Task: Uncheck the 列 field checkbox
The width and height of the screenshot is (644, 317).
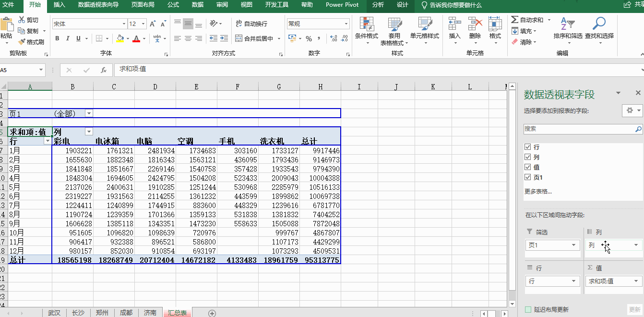Action: pyautogui.click(x=528, y=157)
